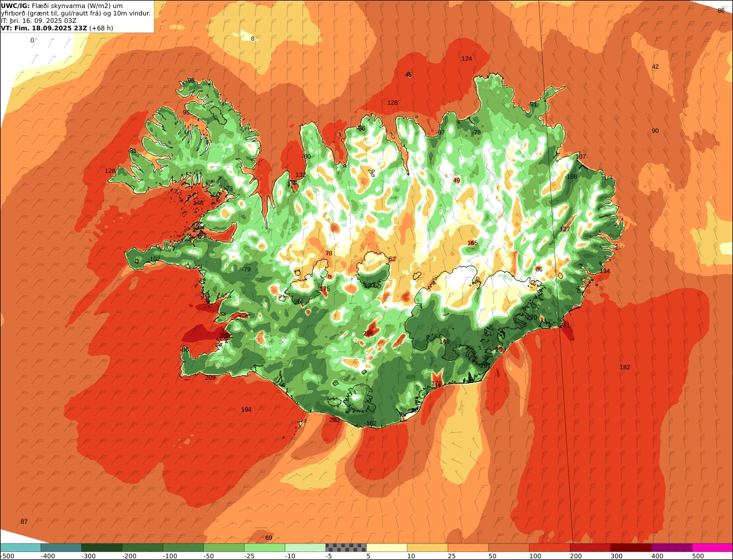The image size is (733, 560).
Task: Click the map value 69 near the bottom
Action: point(269,538)
